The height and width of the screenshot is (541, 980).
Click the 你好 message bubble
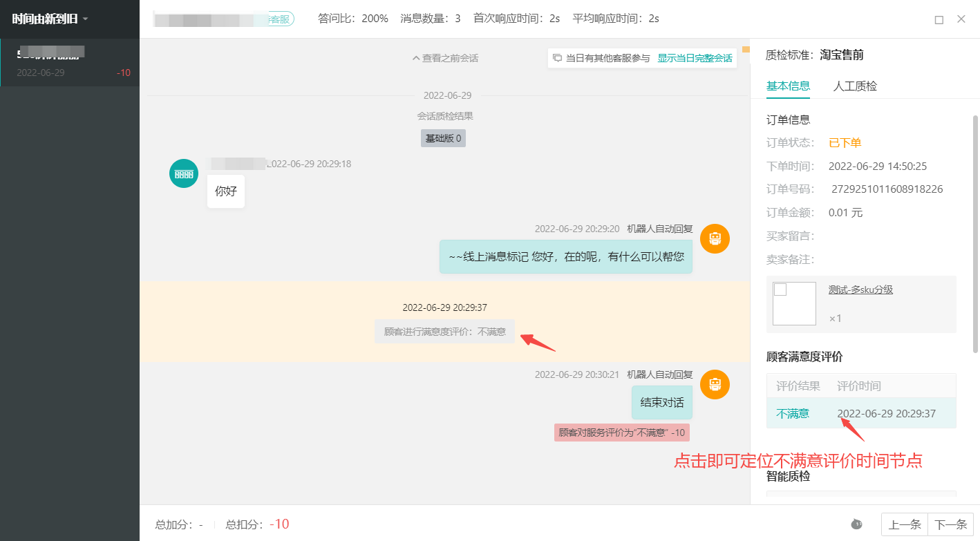[x=226, y=191]
